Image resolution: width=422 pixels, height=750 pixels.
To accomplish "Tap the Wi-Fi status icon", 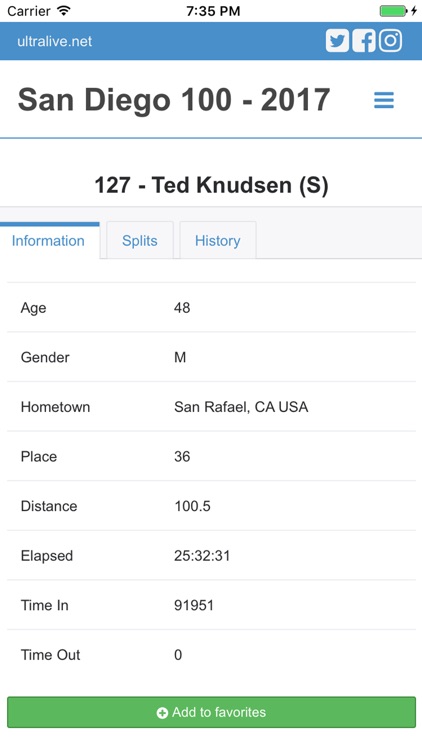I will point(63,11).
